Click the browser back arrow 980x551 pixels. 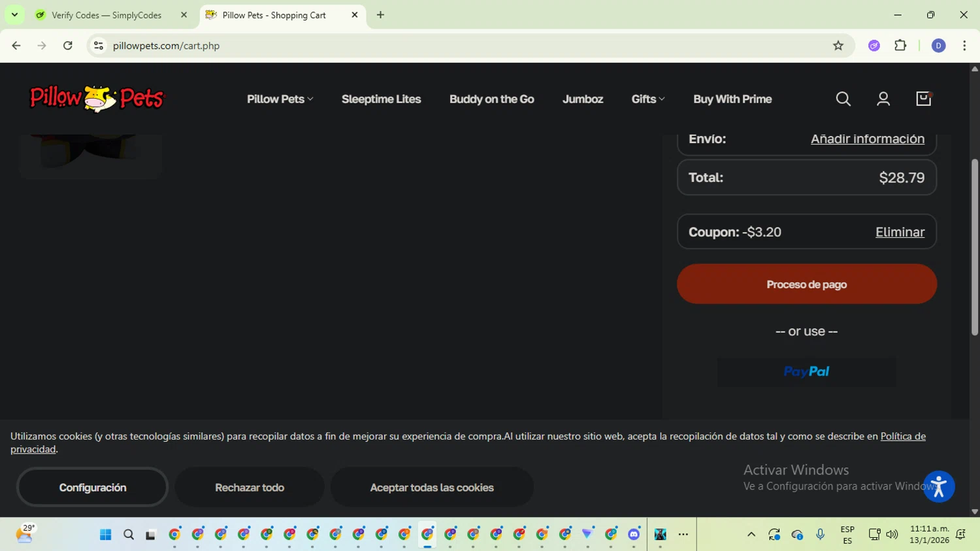(x=16, y=46)
